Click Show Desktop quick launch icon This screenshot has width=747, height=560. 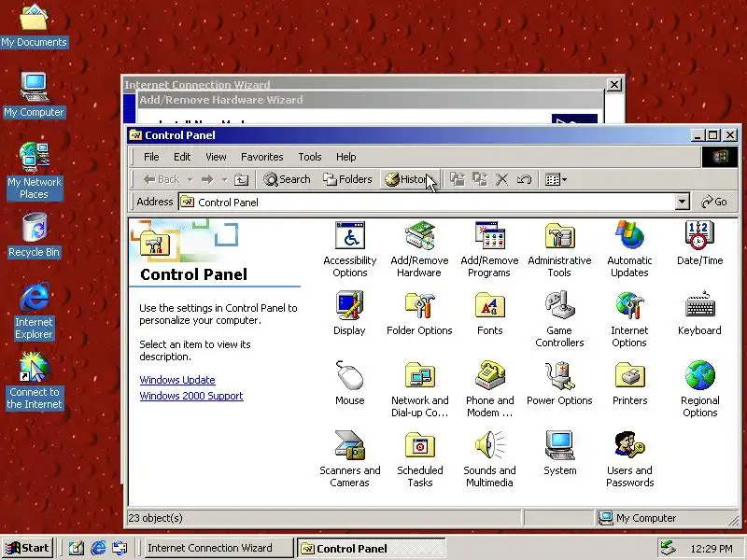pyautogui.click(x=77, y=548)
